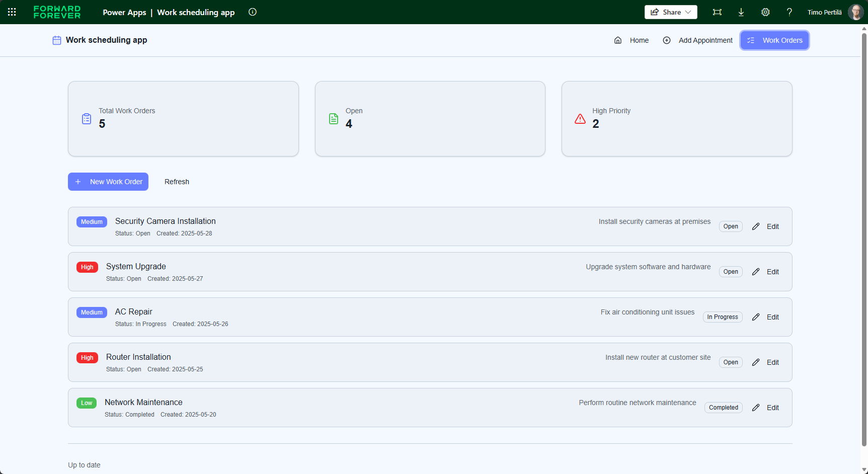The image size is (868, 474).
Task: Click Edit on the Router Installation order
Action: click(772, 362)
